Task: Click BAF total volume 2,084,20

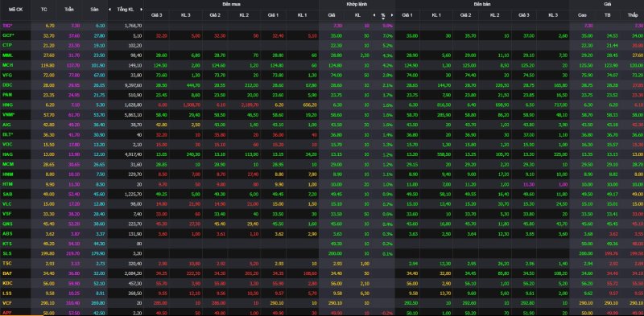Action: tap(134, 273)
